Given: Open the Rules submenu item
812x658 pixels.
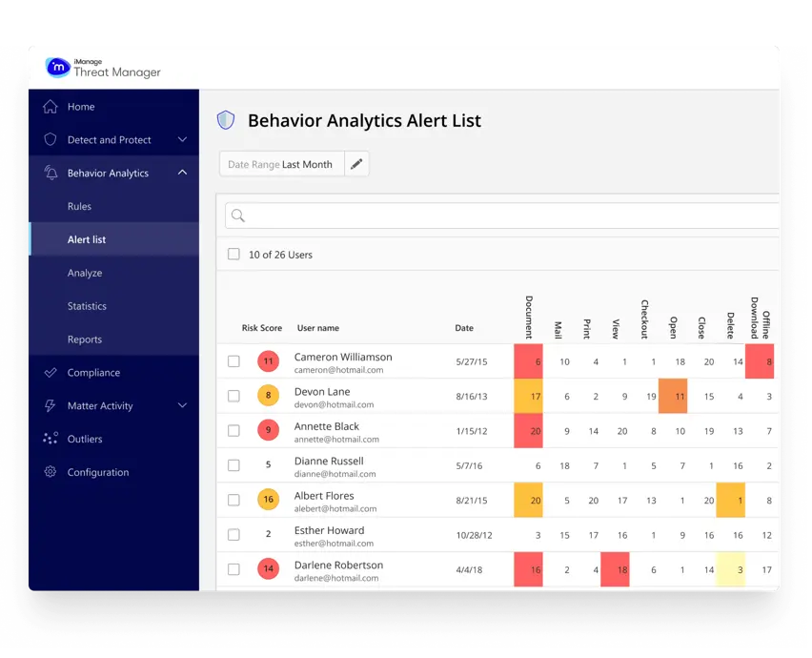Looking at the screenshot, I should 79,206.
